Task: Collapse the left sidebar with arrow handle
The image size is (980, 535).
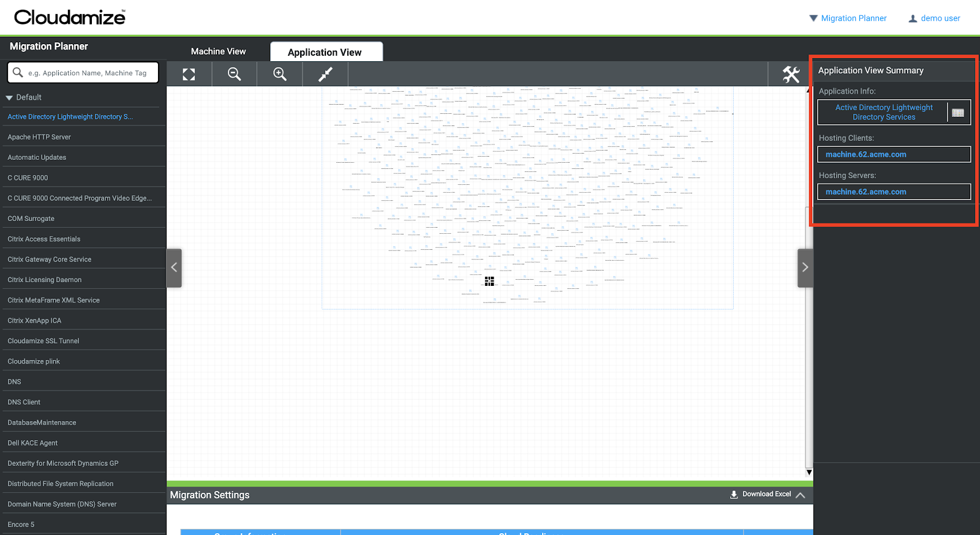Action: (x=174, y=267)
